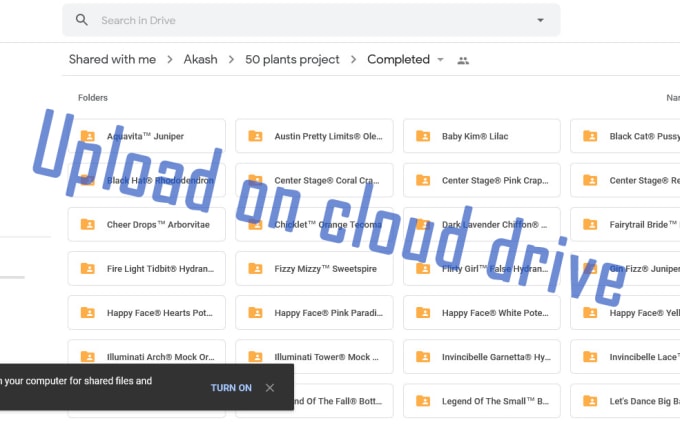Open Fizzy Mizzy Sweetspire folder icon

pyautogui.click(x=255, y=268)
